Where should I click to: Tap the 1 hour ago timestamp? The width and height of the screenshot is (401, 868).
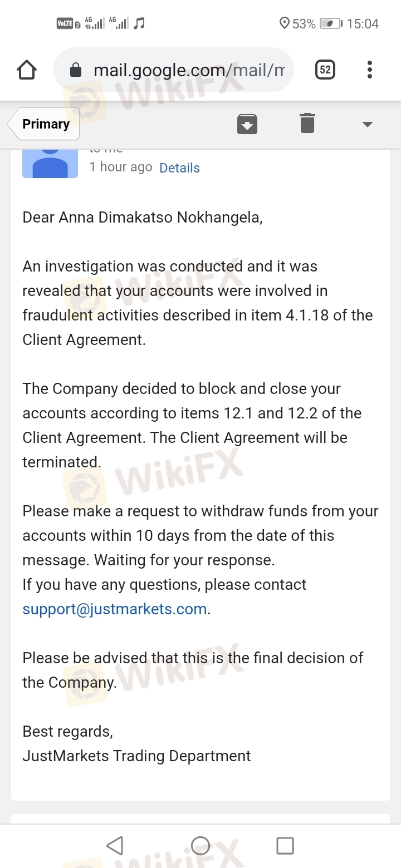pos(121,167)
